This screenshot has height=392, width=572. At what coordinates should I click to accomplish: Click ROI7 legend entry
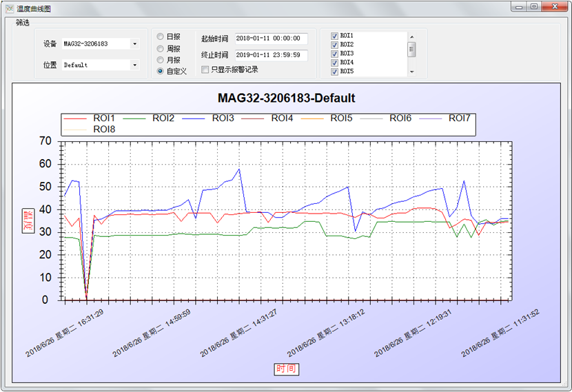pyautogui.click(x=445, y=118)
